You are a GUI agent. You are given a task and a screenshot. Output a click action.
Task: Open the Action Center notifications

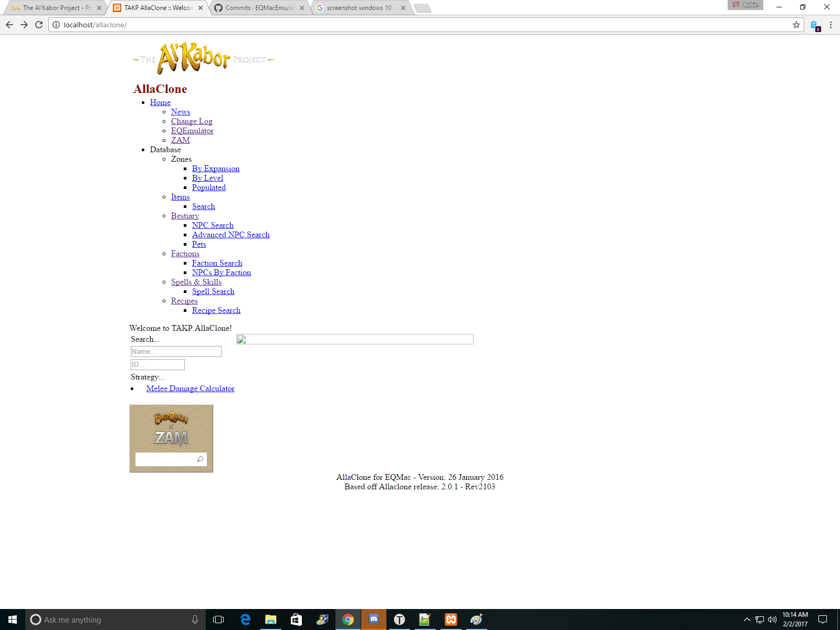[823, 619]
